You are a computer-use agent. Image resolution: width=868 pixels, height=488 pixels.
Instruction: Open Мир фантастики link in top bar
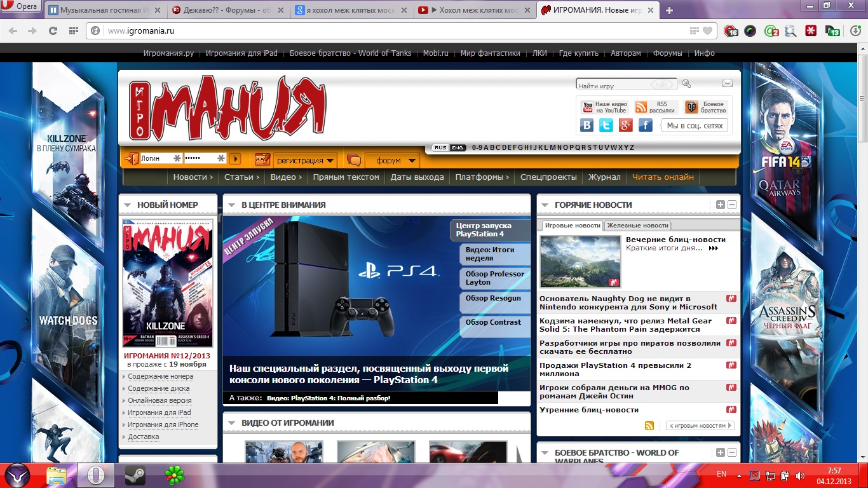[x=490, y=53]
